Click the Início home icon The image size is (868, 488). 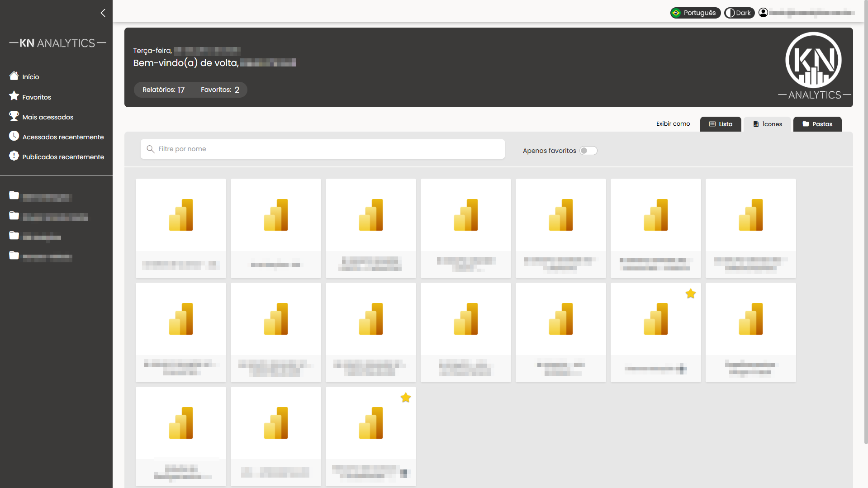(x=14, y=76)
